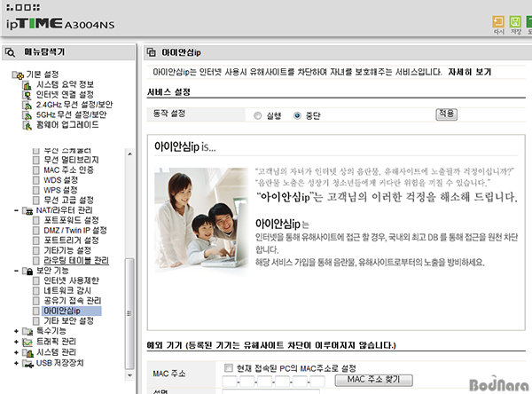This screenshot has height=394, width=532.
Task: Click the 포트포워드 설정 page icon
Action: tap(36, 220)
